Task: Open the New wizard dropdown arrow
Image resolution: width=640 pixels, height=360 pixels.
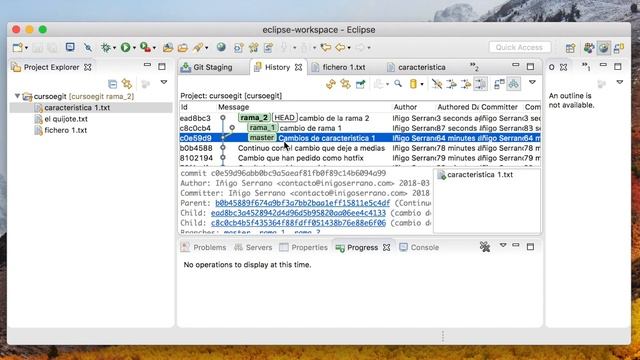Action: click(26, 48)
